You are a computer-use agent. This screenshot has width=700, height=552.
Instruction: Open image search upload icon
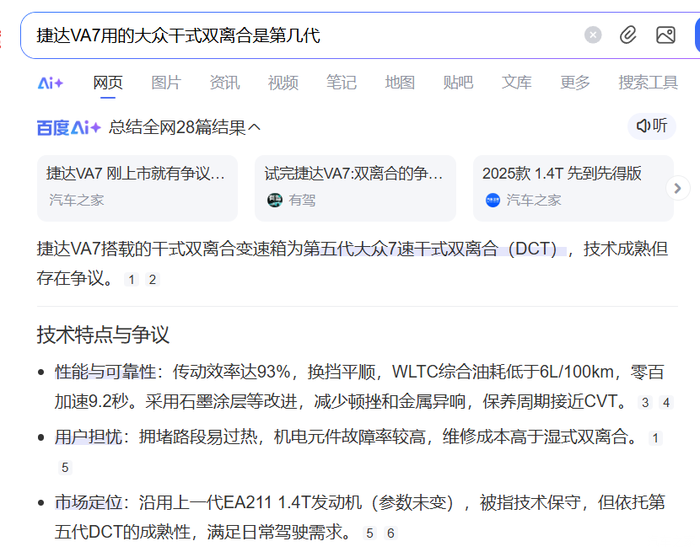(x=665, y=35)
